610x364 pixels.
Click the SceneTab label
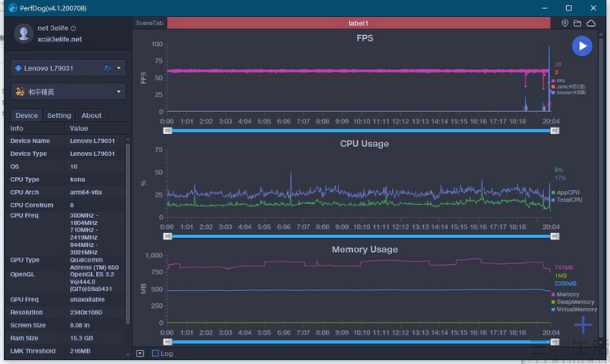coord(150,24)
